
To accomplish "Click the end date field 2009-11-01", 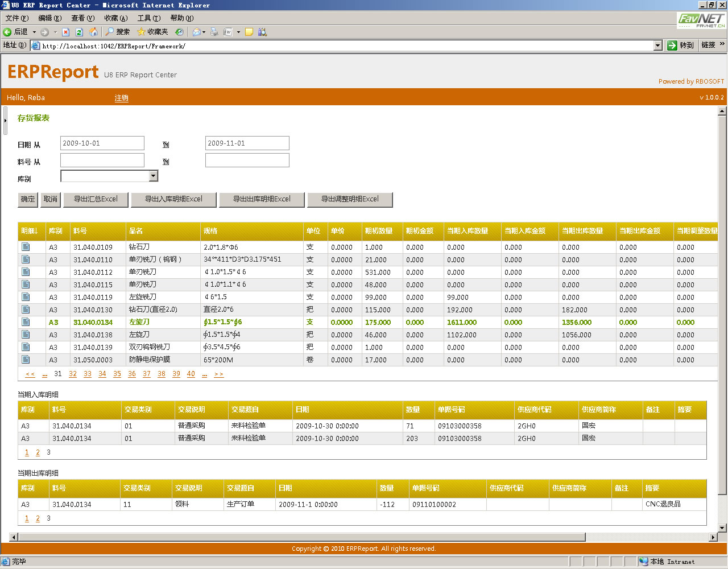I will 247,143.
